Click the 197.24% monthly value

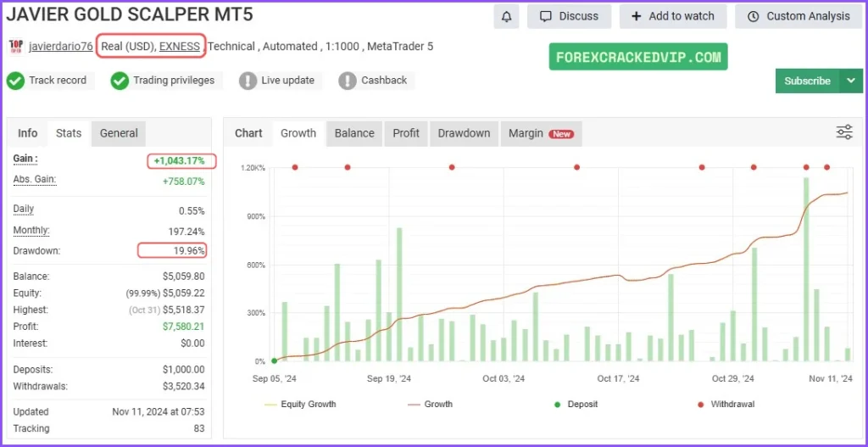click(186, 231)
